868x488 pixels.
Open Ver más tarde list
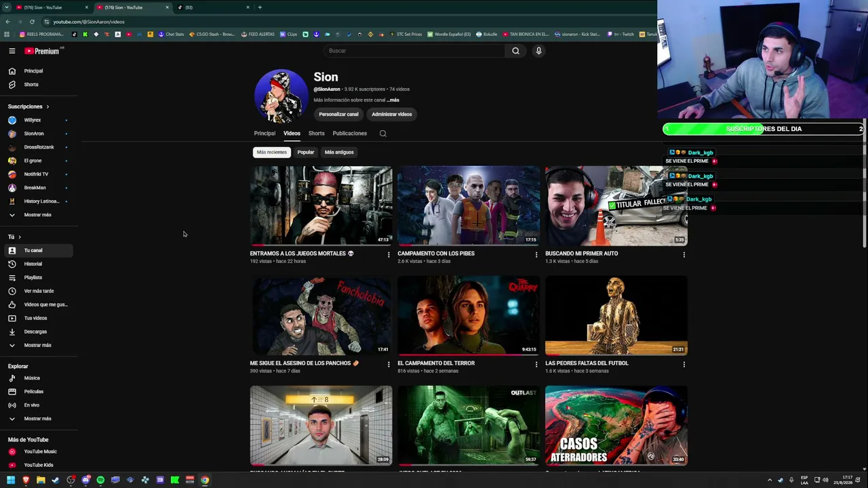(38, 291)
